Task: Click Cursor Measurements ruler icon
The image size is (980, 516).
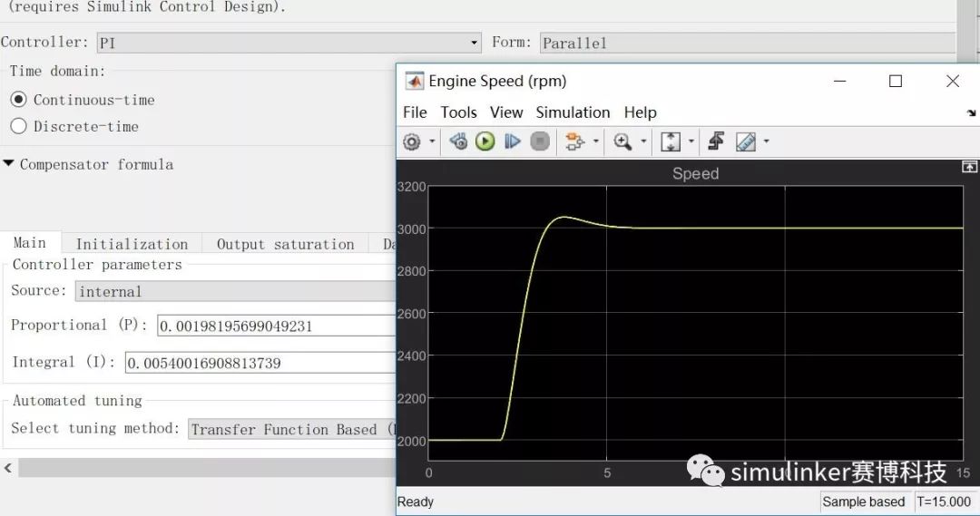Action: pos(746,141)
